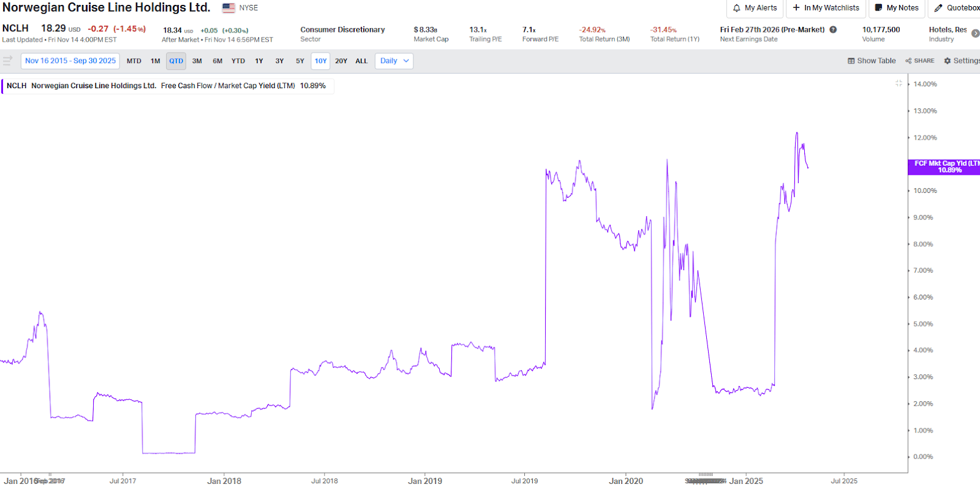The width and height of the screenshot is (980, 487).
Task: Expand the Daily frequency dropdown
Action: point(394,61)
